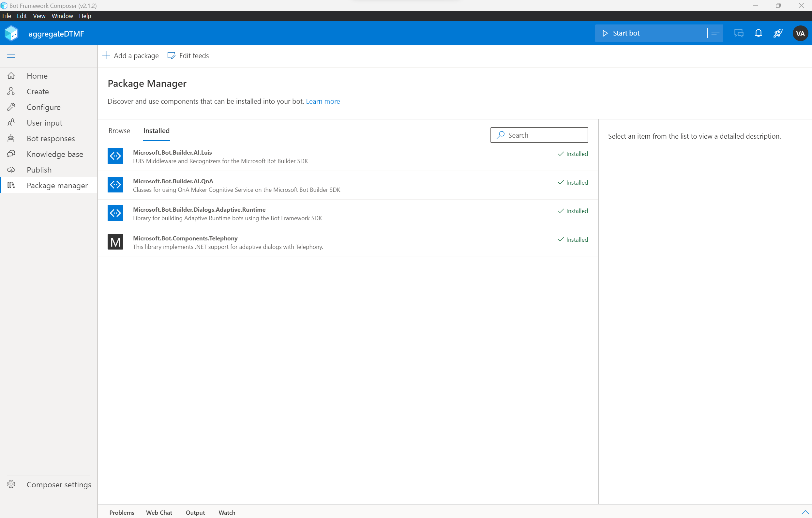This screenshot has height=518, width=812.
Task: Open the Web Chat bottom tab
Action: click(x=159, y=512)
